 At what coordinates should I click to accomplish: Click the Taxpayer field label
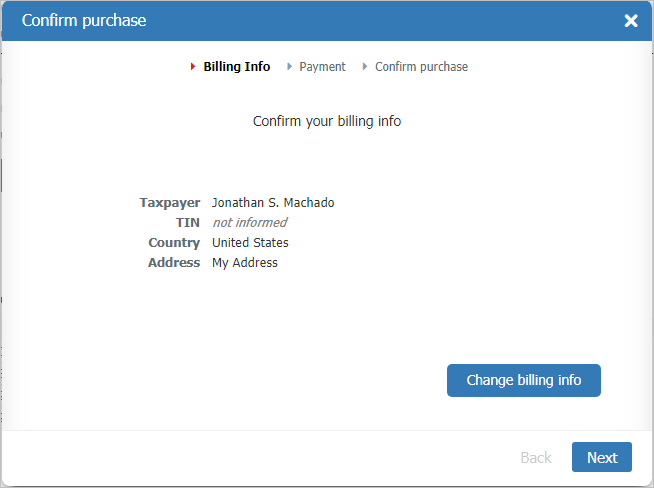tap(170, 203)
